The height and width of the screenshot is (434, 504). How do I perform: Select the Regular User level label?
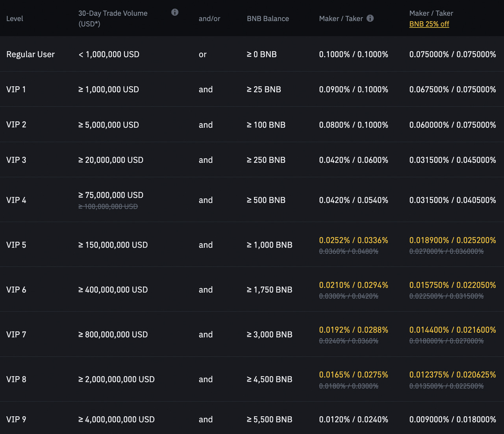point(30,54)
